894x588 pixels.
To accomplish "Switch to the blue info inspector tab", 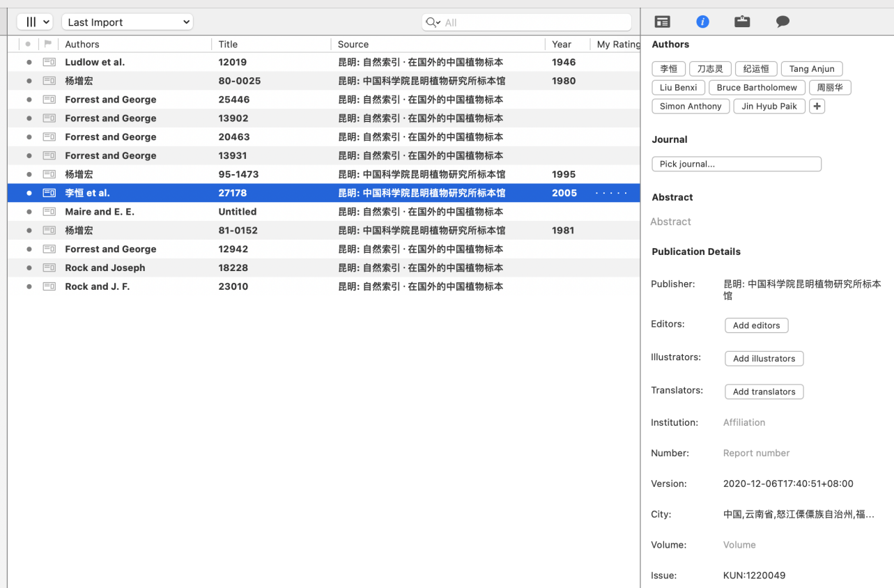I will click(702, 22).
